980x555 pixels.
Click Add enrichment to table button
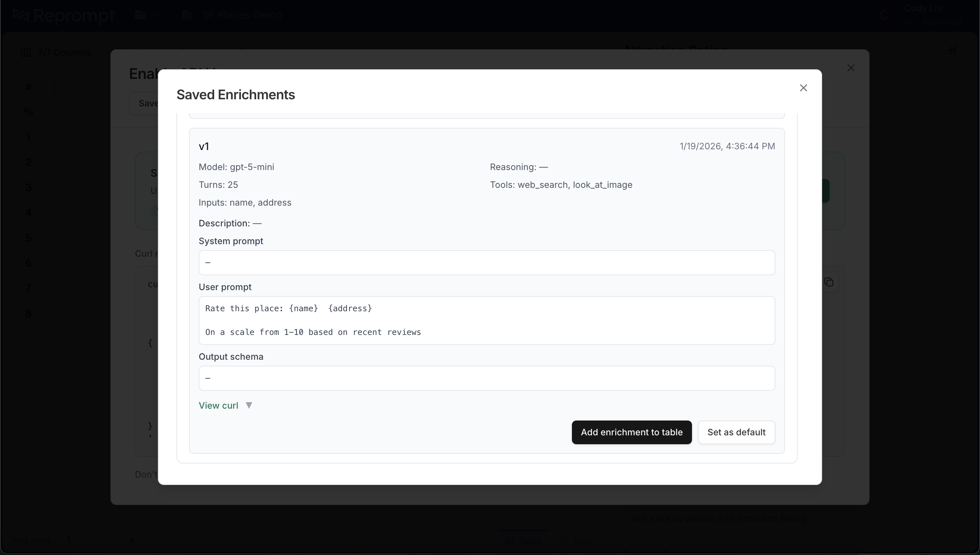pyautogui.click(x=632, y=432)
